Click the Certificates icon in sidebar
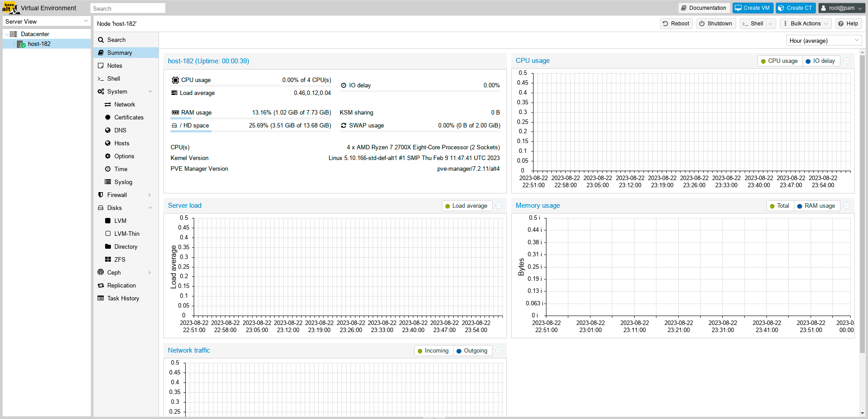868x419 pixels. [x=108, y=117]
